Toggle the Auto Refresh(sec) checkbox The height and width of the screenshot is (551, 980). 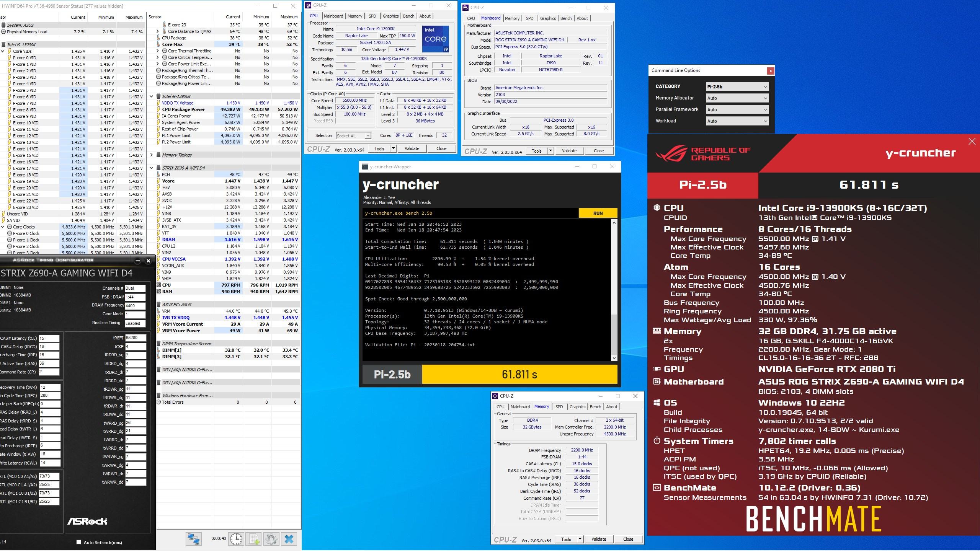(79, 542)
